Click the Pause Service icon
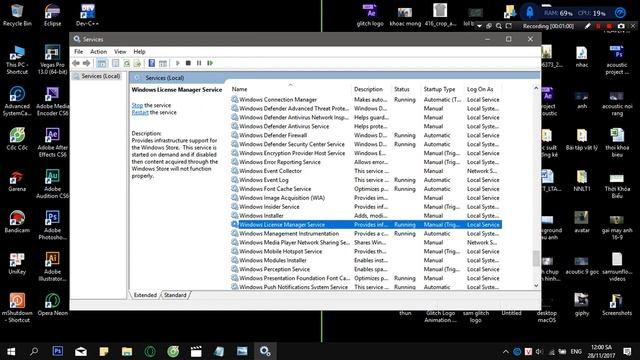Viewport: 640px width, 360px height. (x=199, y=63)
